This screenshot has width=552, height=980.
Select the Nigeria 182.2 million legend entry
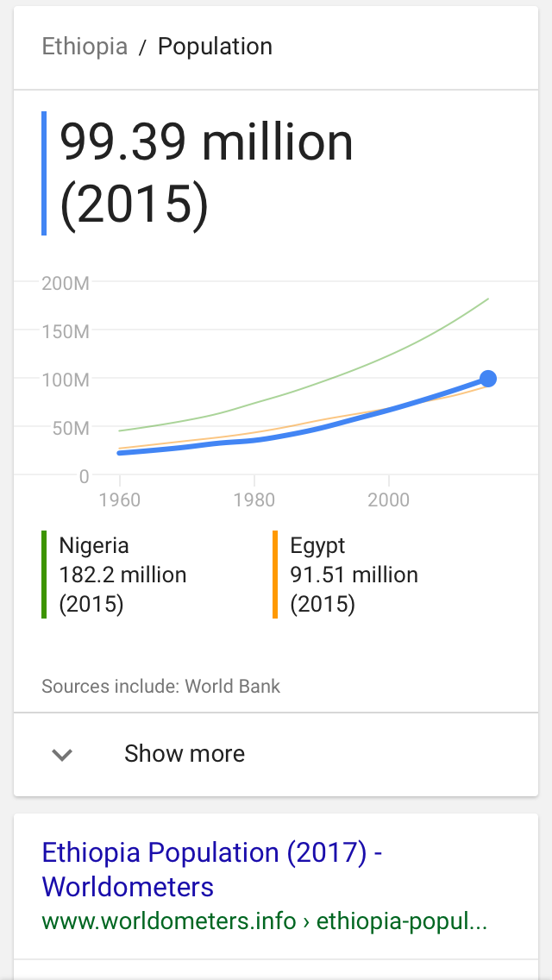coord(122,575)
